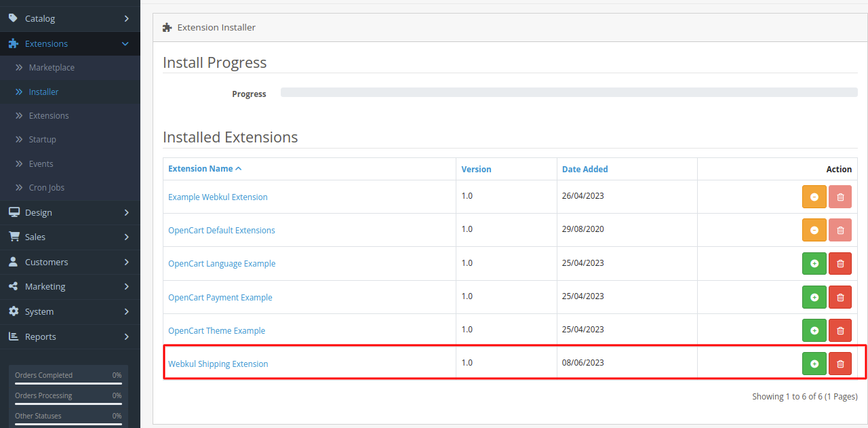
Task: Open OpenCart Payment Example link
Action: click(x=220, y=298)
